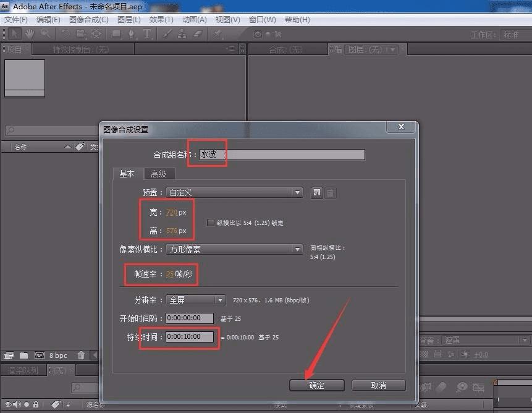Open the 图层(L) menu
Screen dimensions: 532x413
click(x=129, y=20)
